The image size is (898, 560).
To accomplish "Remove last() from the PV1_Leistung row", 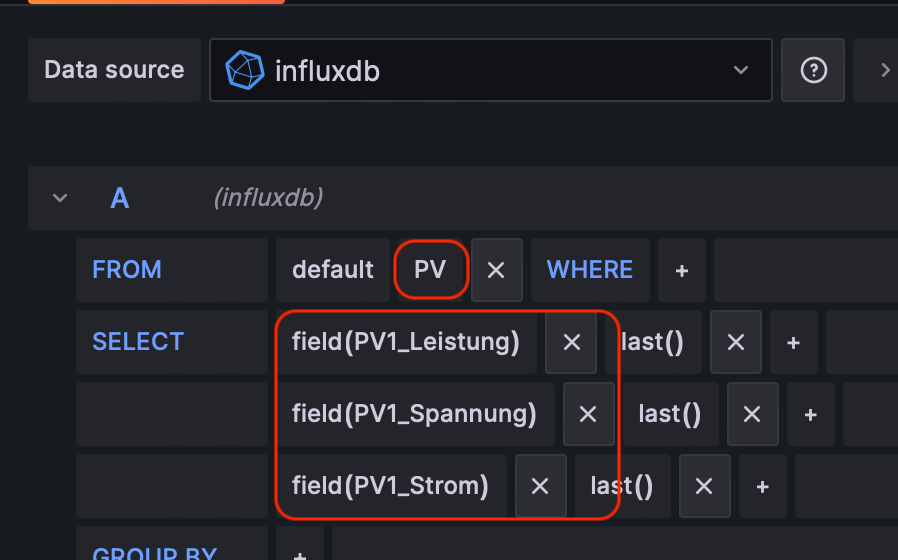I will (x=736, y=342).
